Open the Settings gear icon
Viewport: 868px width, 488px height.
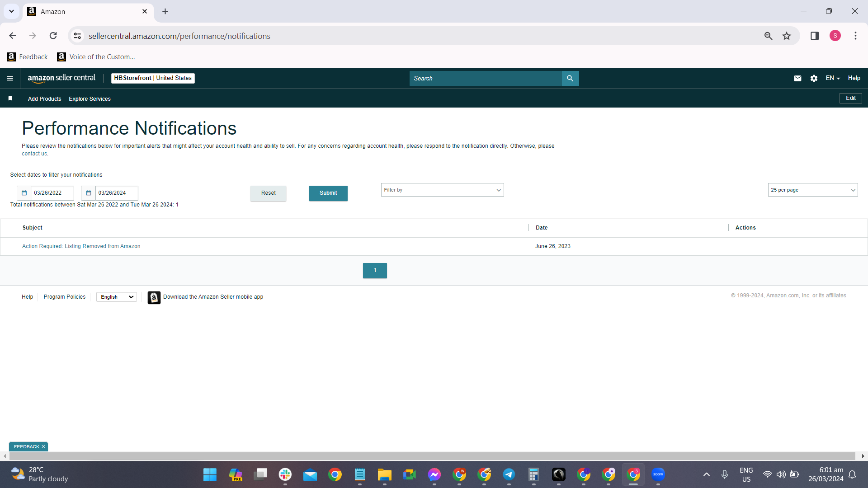(x=814, y=78)
